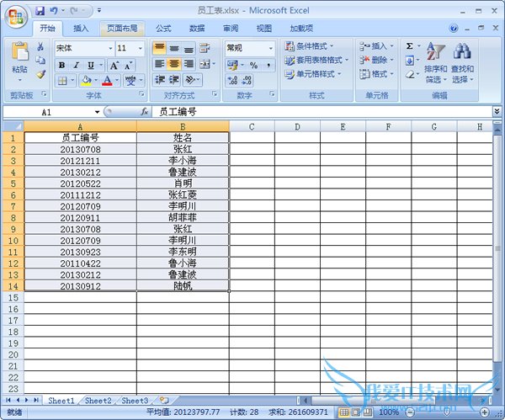
Task: Switch to the Data tab
Action: point(197,29)
